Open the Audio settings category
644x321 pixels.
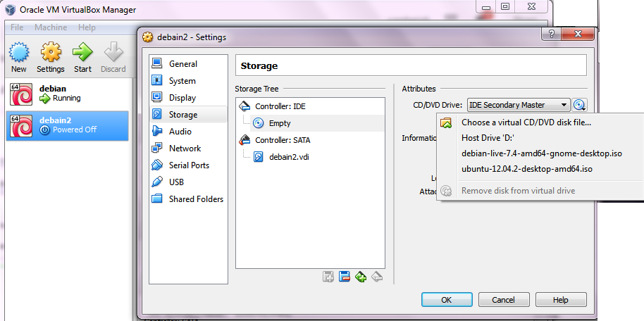click(188, 132)
